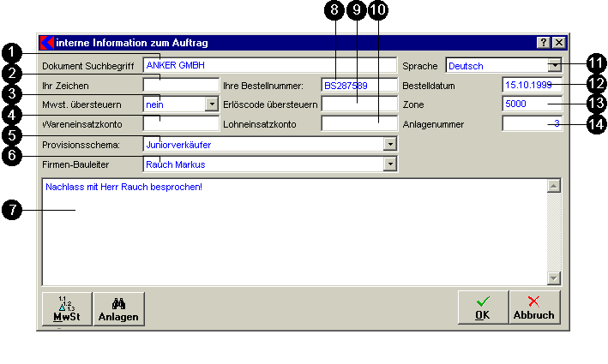
Task: Click the Wareneinsatzkonto input field
Action: 181,124
